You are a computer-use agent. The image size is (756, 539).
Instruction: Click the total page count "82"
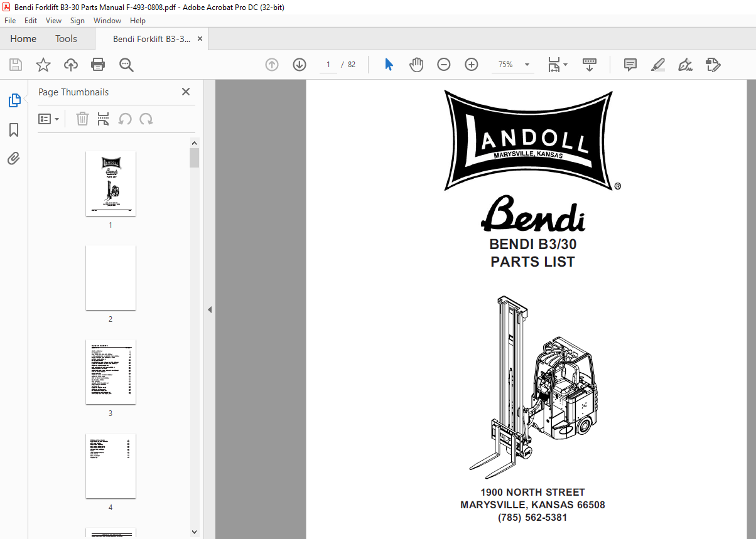tap(352, 65)
